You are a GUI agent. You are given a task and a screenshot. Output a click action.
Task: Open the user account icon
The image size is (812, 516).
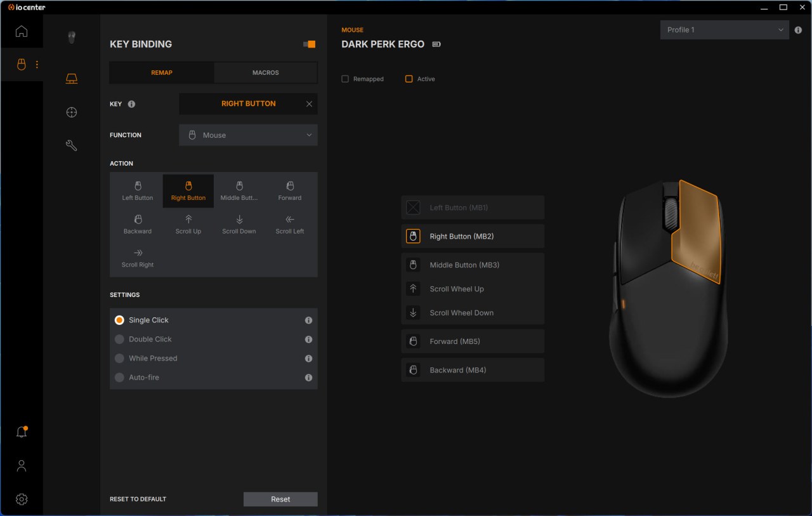22,466
